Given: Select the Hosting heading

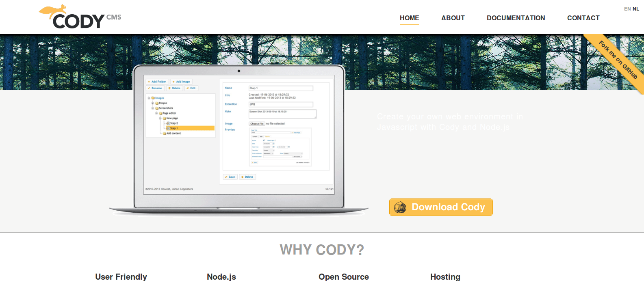Looking at the screenshot, I should tap(445, 277).
